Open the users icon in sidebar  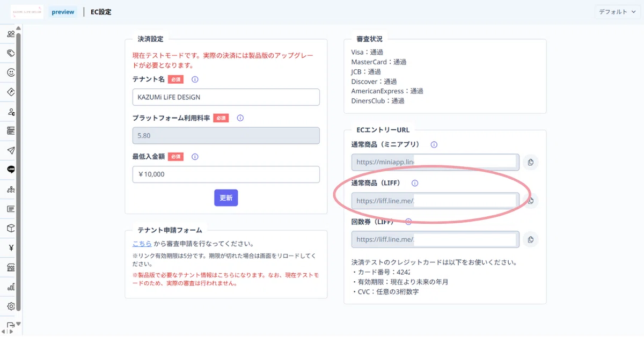[11, 34]
